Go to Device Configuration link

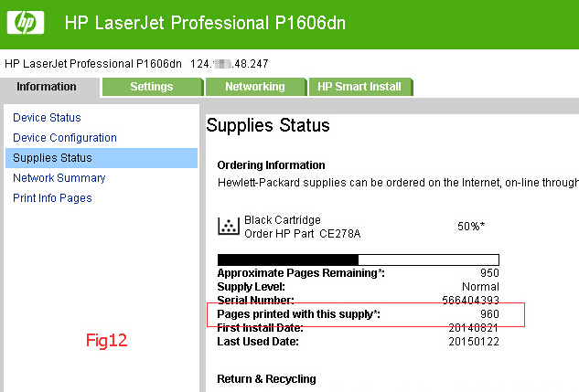point(65,138)
